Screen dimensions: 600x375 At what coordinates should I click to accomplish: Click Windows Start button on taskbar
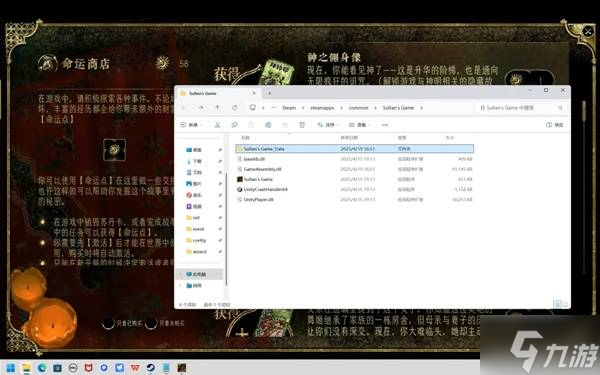click(11, 368)
